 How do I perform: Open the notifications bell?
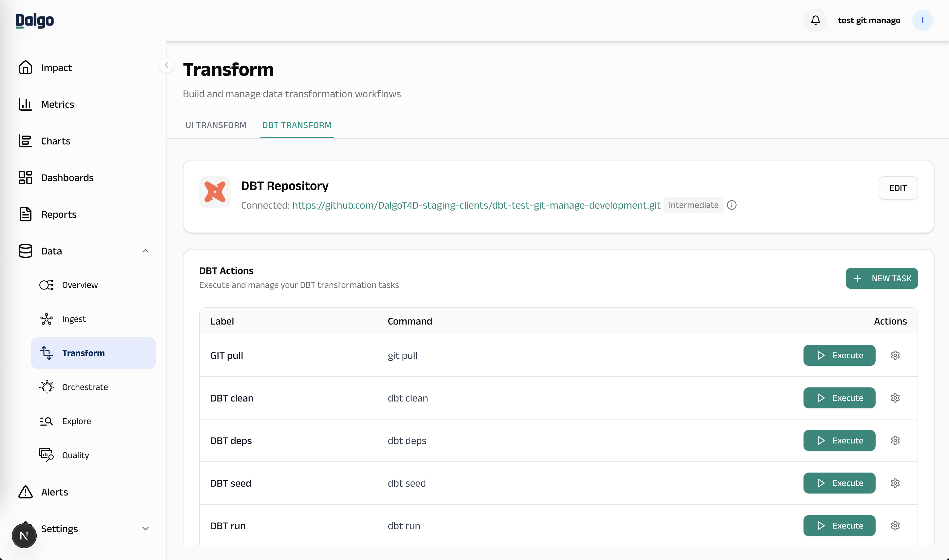point(815,20)
